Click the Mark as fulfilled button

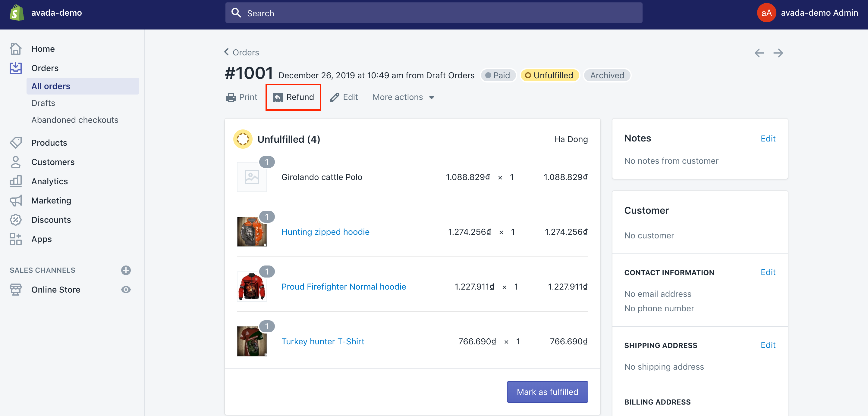(x=548, y=392)
